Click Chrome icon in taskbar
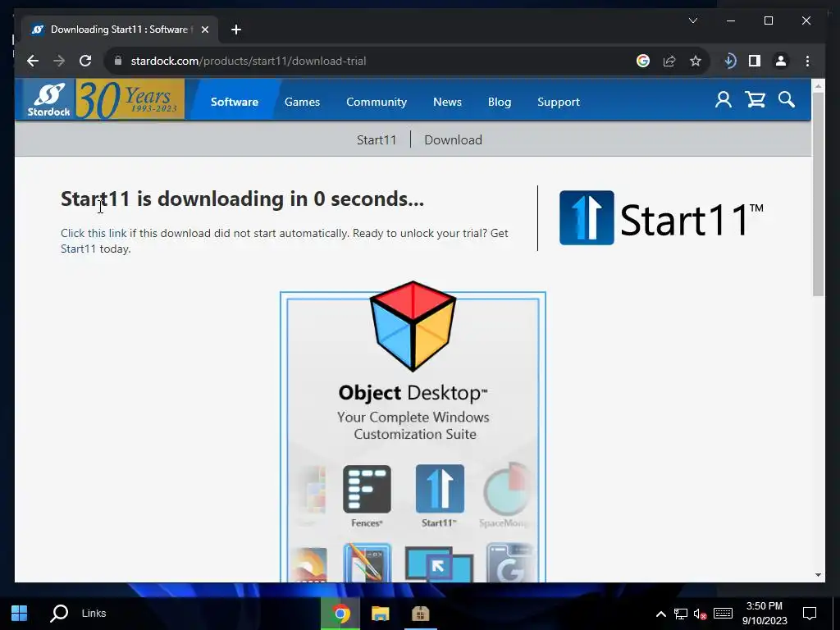This screenshot has height=630, width=840. 340,614
